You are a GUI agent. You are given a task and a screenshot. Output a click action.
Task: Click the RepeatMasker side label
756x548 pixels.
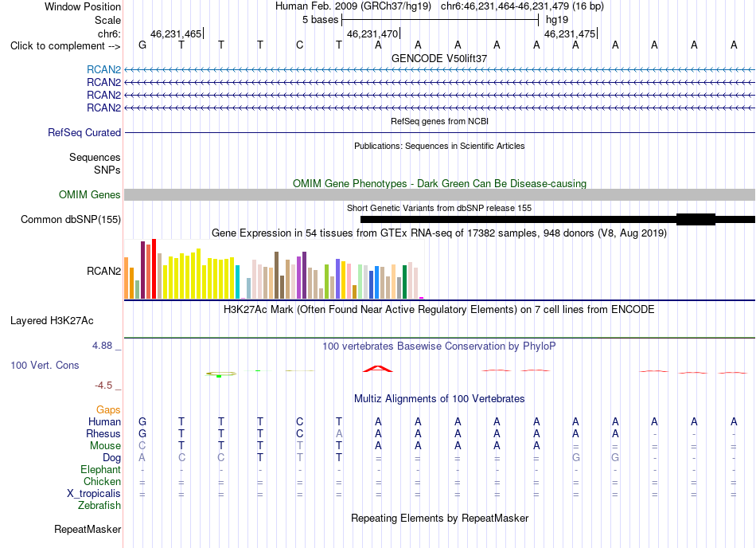click(x=88, y=530)
